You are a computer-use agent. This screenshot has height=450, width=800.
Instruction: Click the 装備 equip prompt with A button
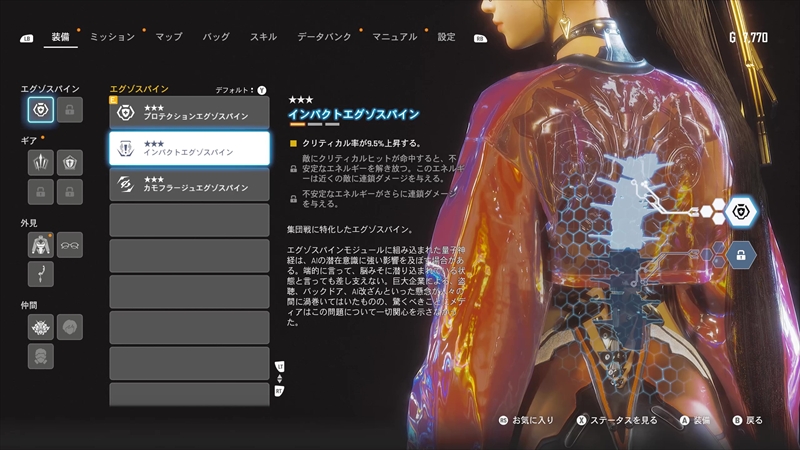click(695, 420)
